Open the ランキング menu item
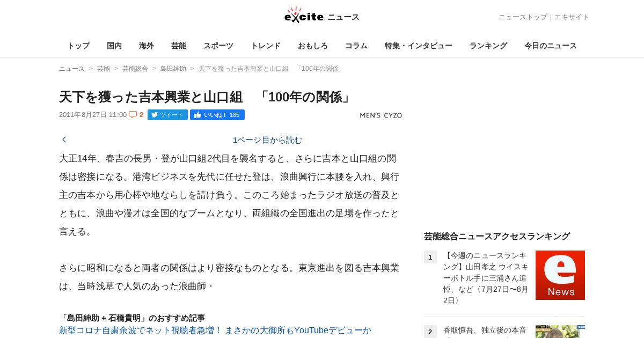The width and height of the screenshot is (644, 338). (x=488, y=46)
